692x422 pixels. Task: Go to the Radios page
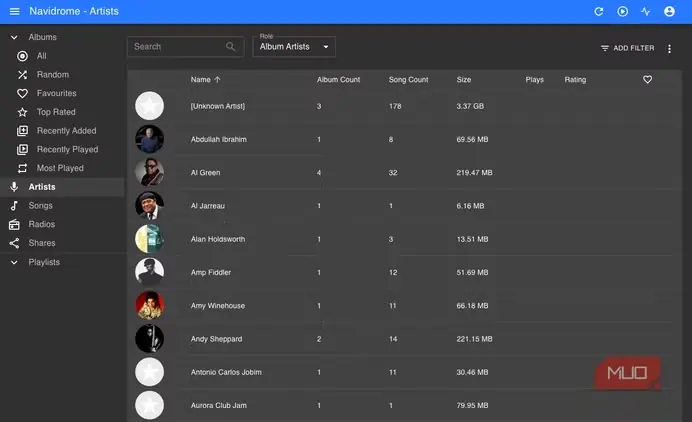(42, 224)
